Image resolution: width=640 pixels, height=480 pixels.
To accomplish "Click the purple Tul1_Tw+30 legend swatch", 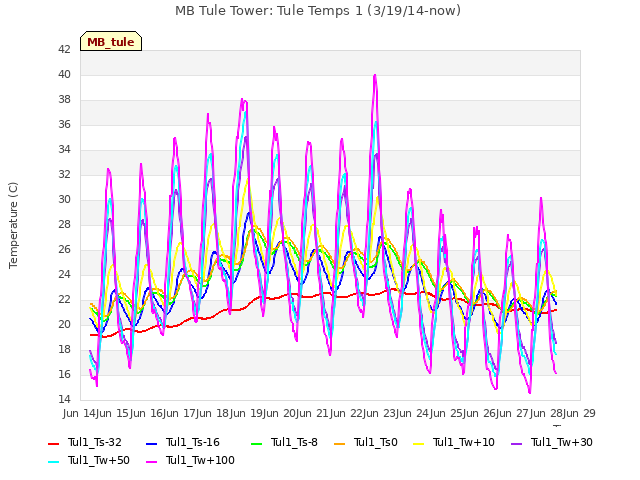I will [x=517, y=443].
